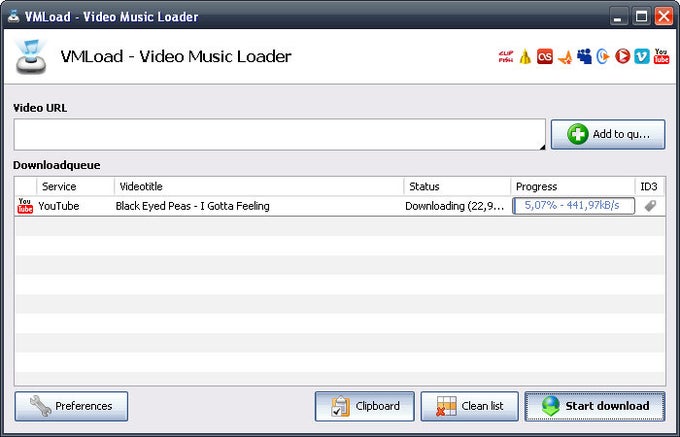Click the Status column header

[x=457, y=187]
